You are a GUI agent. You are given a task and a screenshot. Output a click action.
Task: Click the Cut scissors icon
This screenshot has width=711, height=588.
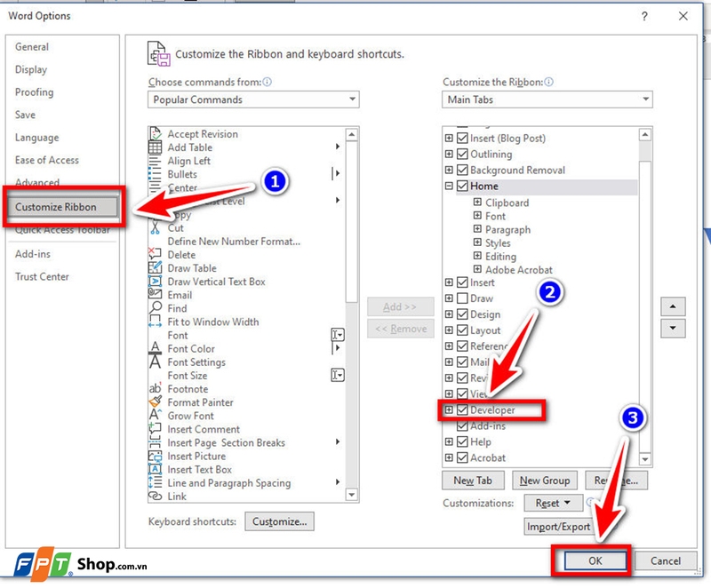[x=155, y=228]
